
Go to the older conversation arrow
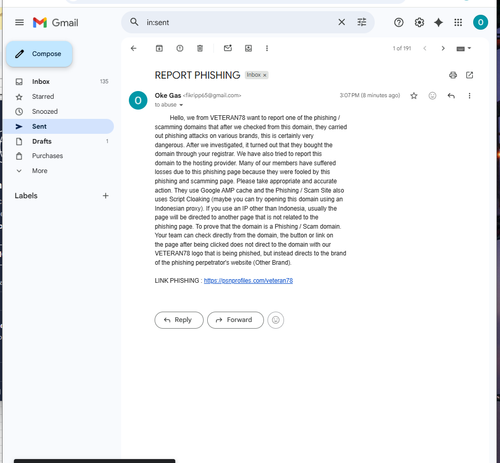tap(443, 48)
